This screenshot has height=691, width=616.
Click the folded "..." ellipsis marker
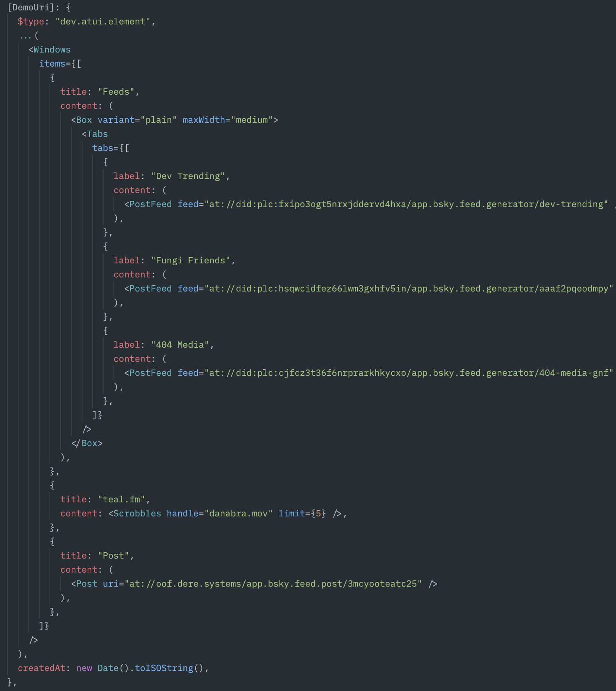pyautogui.click(x=25, y=36)
